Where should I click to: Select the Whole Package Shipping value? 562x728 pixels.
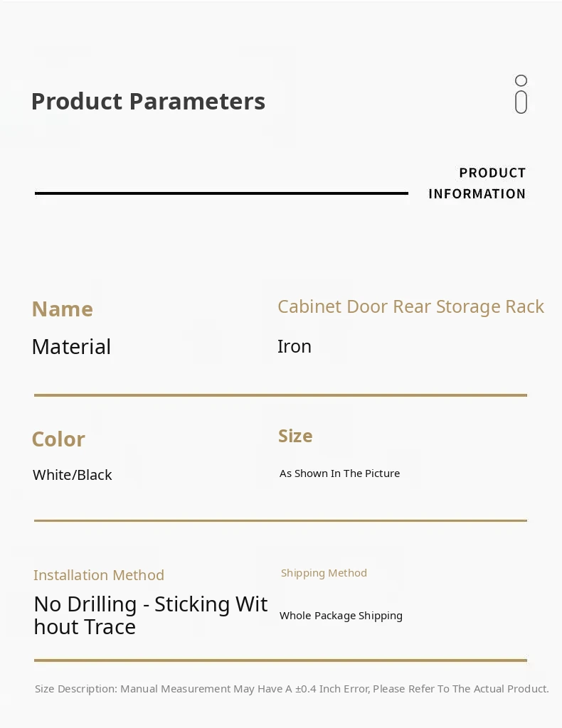coord(341,616)
